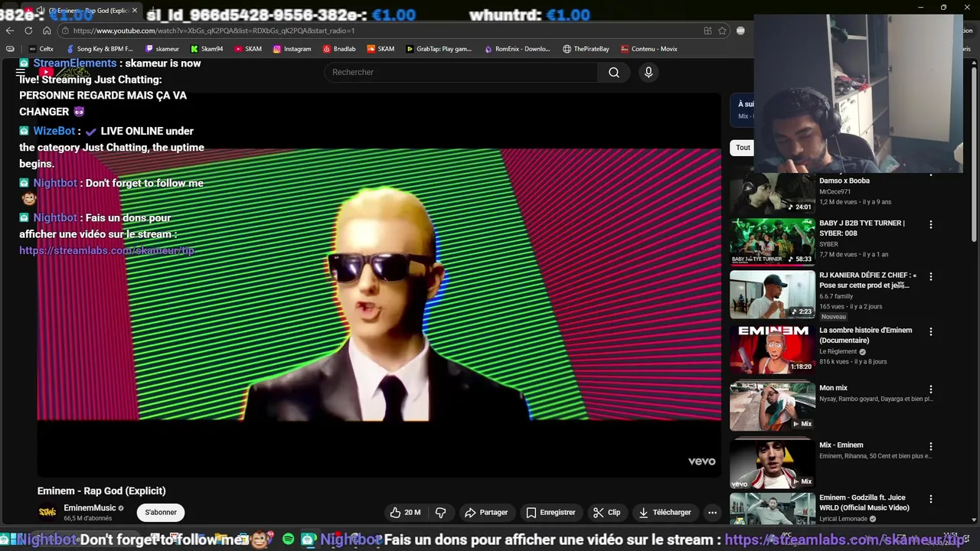The height and width of the screenshot is (551, 980).
Task: Open the GrabTap: Play gam... bookmark
Action: pyautogui.click(x=439, y=49)
